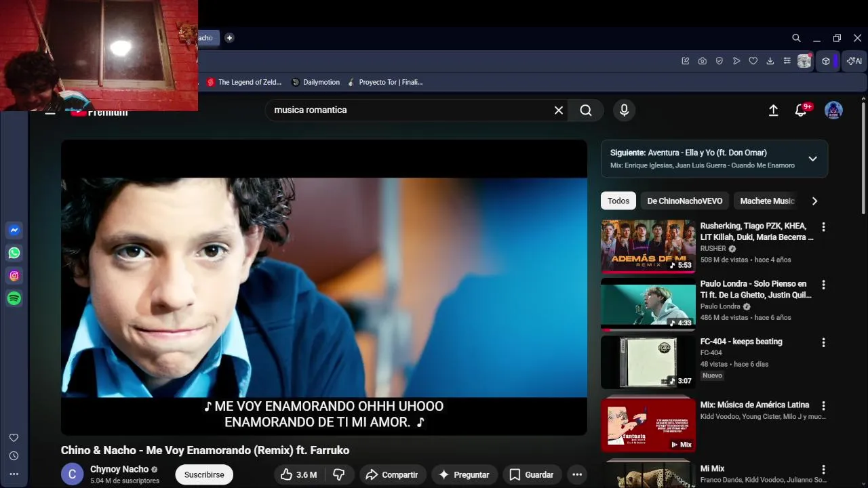Open options for Mi Mix
Viewport: 868px width, 488px height.
(823, 470)
